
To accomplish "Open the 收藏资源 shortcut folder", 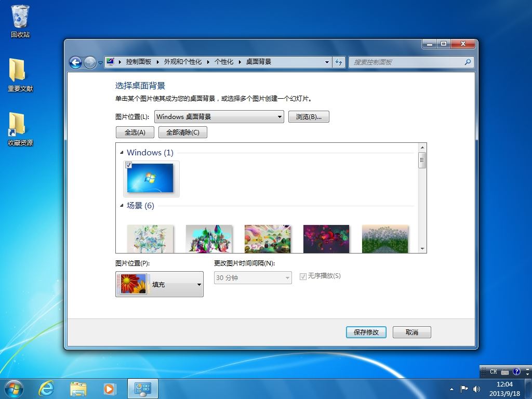I will (20, 129).
